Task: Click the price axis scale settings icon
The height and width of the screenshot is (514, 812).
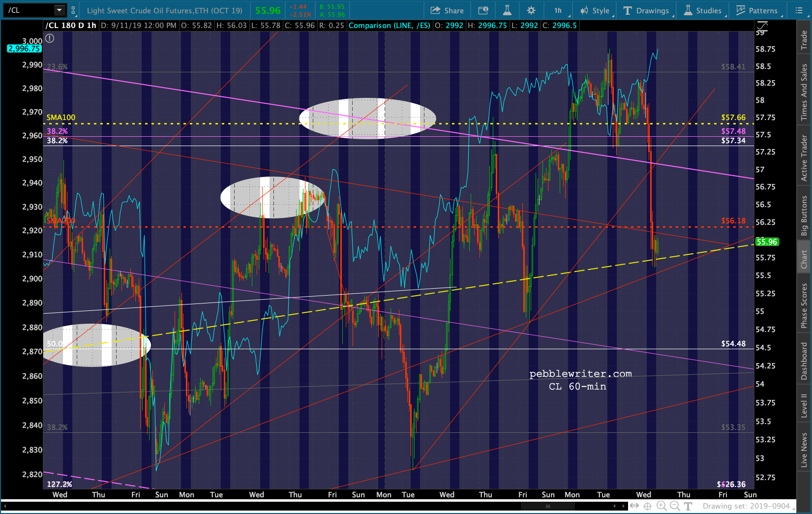Action: [x=762, y=26]
